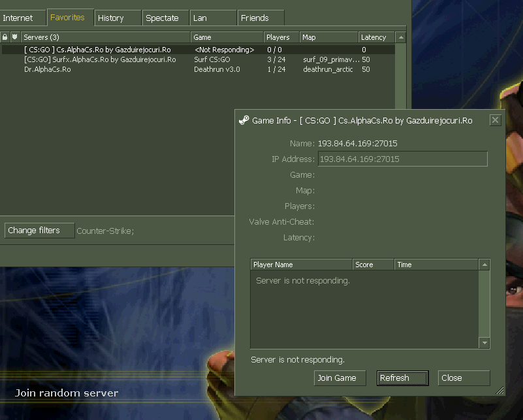523x420 pixels.
Task: Sort player list by Time column
Action: point(436,265)
